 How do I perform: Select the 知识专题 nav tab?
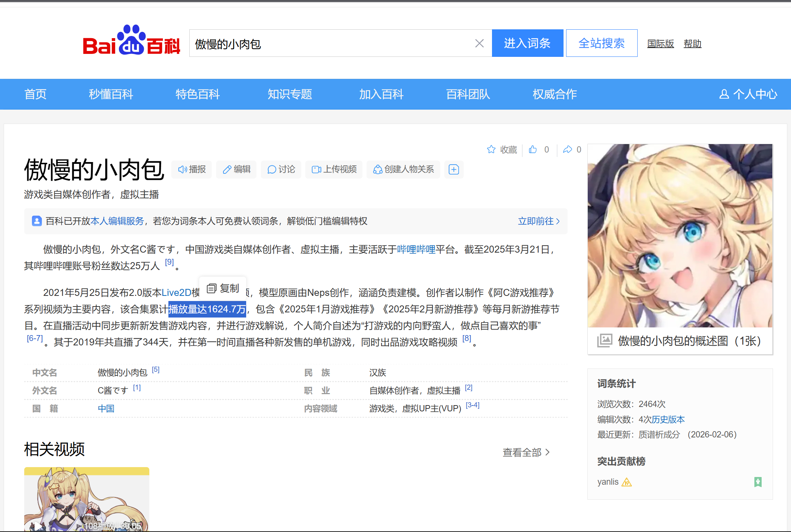289,94
